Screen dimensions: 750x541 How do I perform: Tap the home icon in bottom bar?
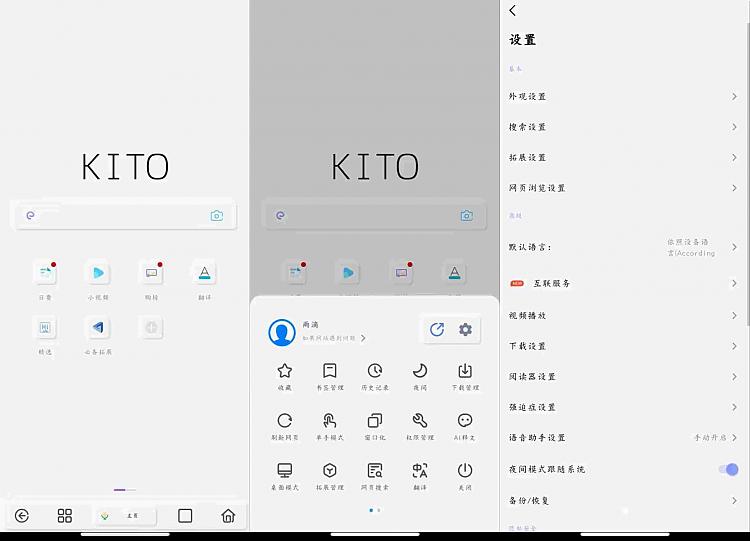coord(228,516)
